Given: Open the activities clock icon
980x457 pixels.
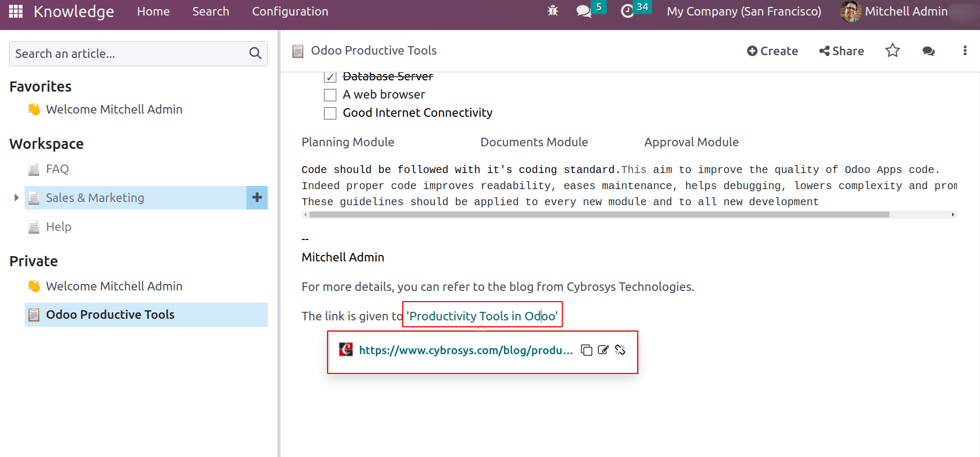Looking at the screenshot, I should (627, 11).
